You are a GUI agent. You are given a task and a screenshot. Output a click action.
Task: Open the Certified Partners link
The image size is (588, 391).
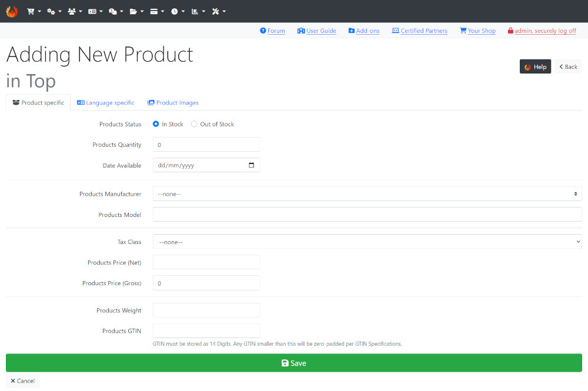[424, 31]
